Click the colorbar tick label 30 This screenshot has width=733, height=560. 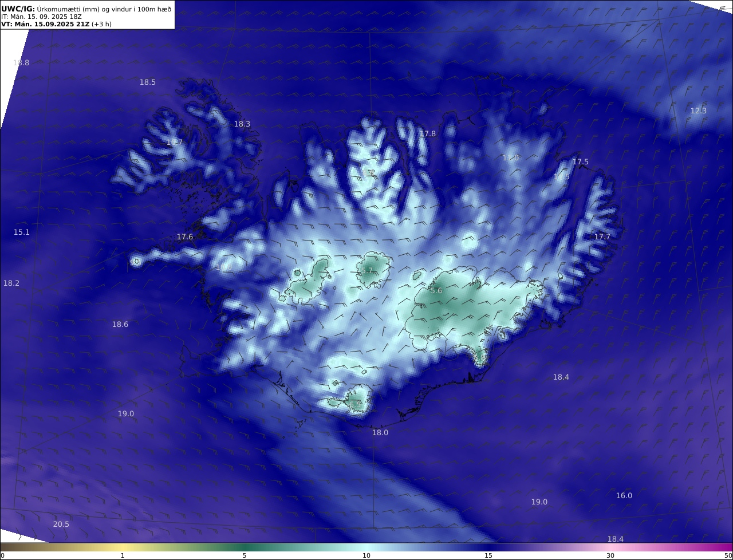click(610, 556)
